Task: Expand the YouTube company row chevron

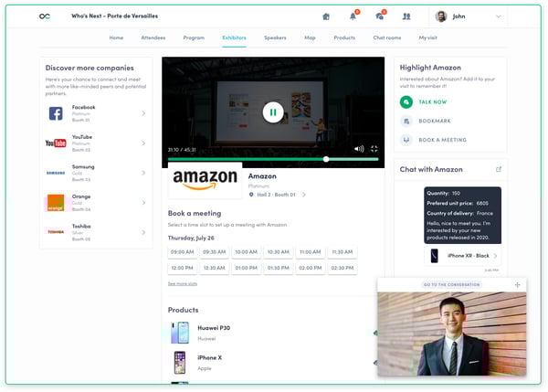Action: [143, 143]
